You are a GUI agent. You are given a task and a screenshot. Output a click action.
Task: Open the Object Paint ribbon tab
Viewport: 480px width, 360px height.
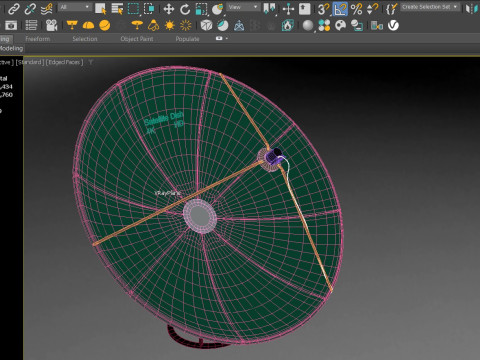137,39
